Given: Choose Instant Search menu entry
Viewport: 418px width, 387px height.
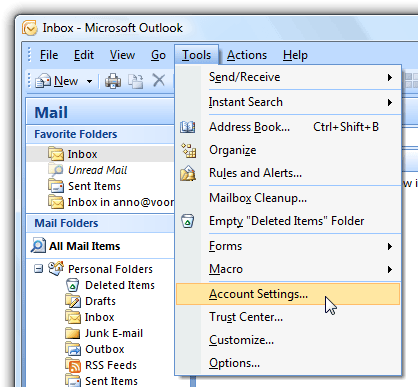Looking at the screenshot, I should pos(288,102).
